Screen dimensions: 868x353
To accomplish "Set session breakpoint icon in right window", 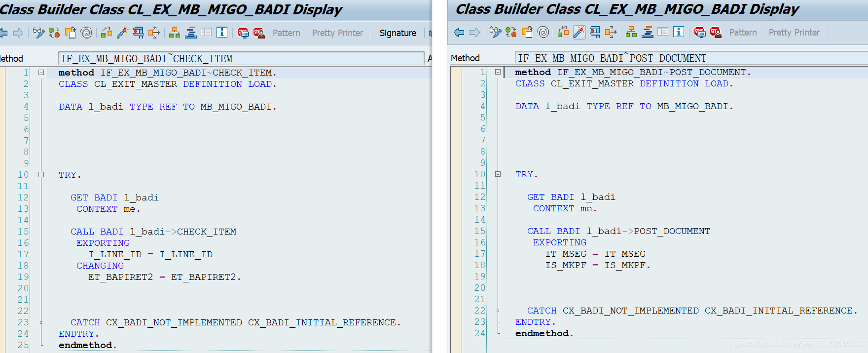I will pos(700,33).
